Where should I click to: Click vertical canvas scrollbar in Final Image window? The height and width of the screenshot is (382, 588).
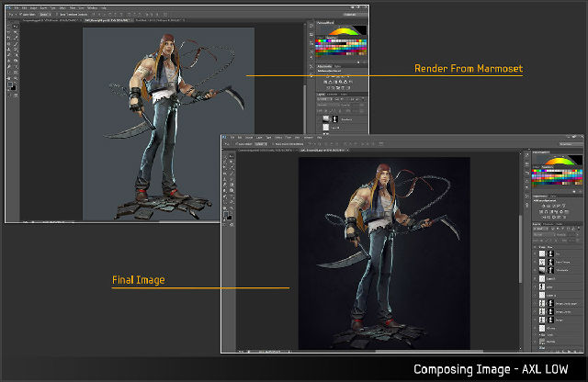tap(521, 249)
